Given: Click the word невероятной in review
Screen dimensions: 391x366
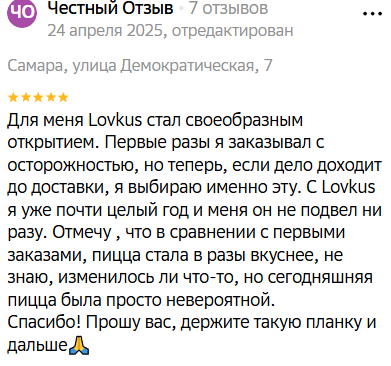Looking at the screenshot, I should coord(220,300).
